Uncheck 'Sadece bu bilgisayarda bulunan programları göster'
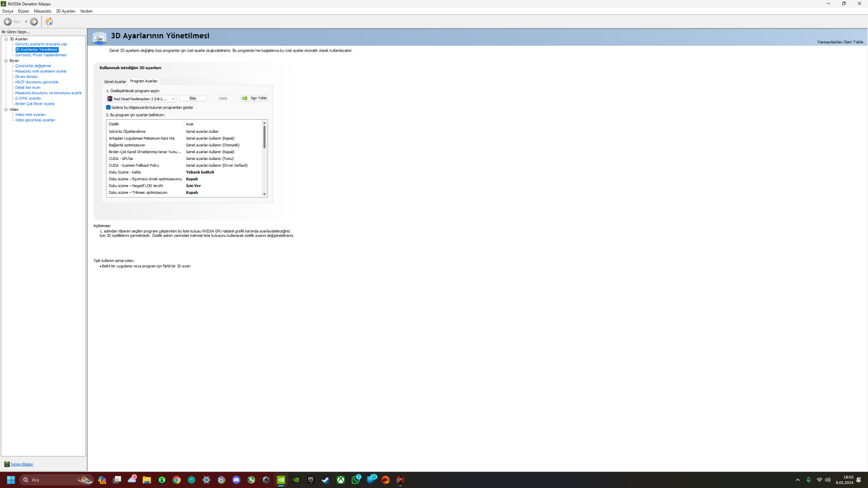 coord(108,108)
